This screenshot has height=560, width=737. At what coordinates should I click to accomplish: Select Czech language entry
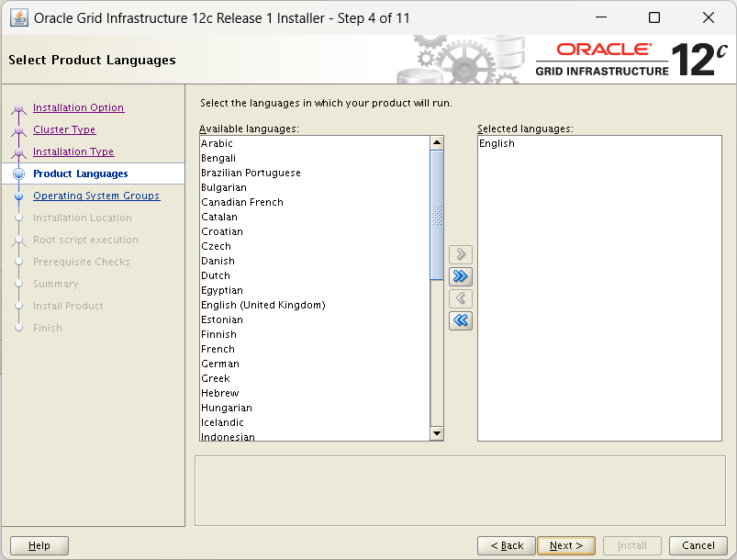[x=314, y=246]
